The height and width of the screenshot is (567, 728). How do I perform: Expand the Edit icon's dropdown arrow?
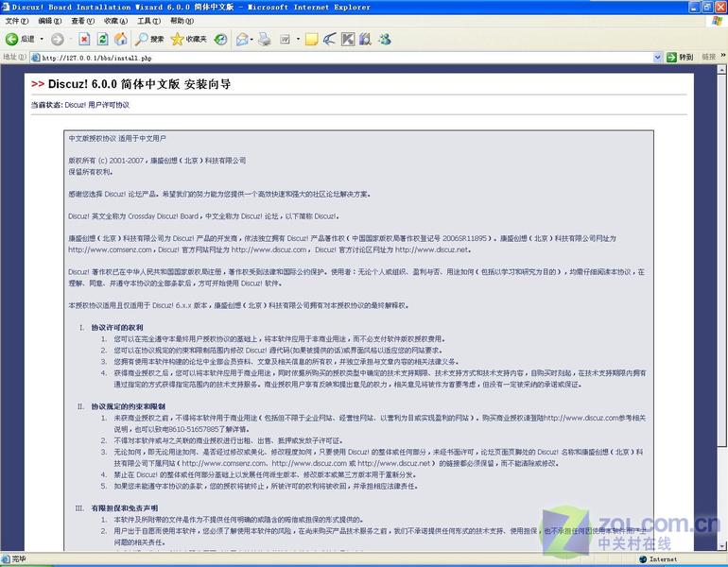click(298, 39)
